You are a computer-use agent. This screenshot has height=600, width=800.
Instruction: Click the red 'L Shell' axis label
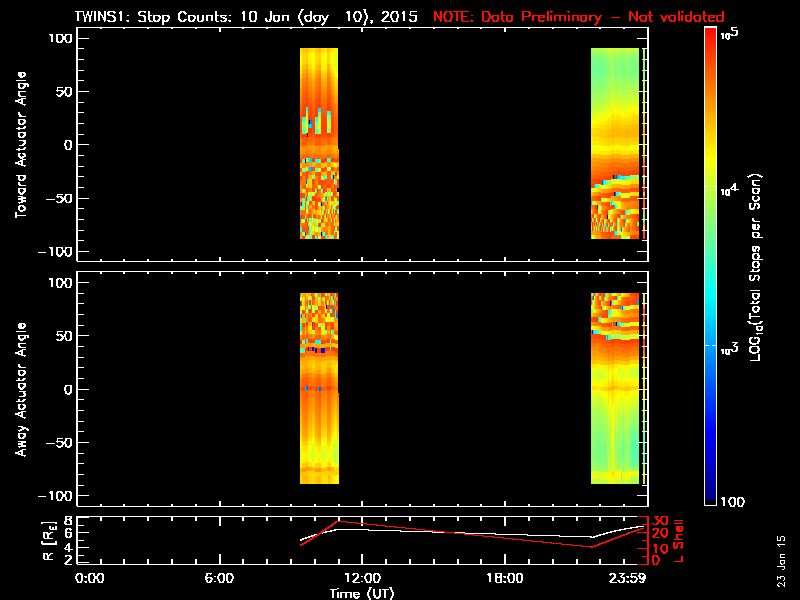[678, 541]
